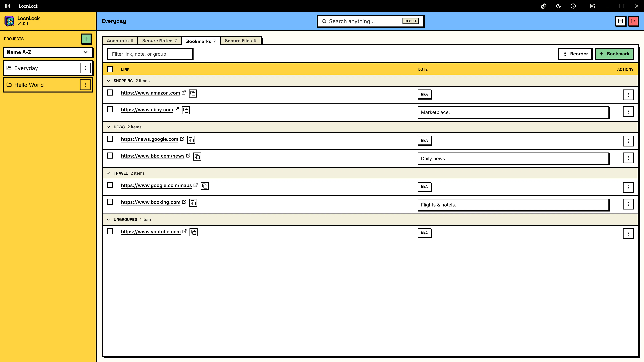Open the https://www.bbc.com/news link
Image resolution: width=644 pixels, height=362 pixels.
pos(153,156)
